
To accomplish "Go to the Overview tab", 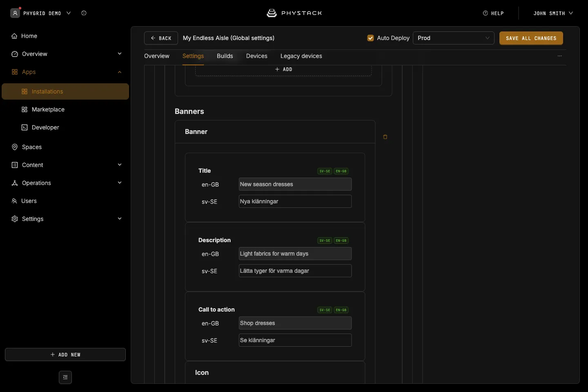I will pyautogui.click(x=157, y=56).
